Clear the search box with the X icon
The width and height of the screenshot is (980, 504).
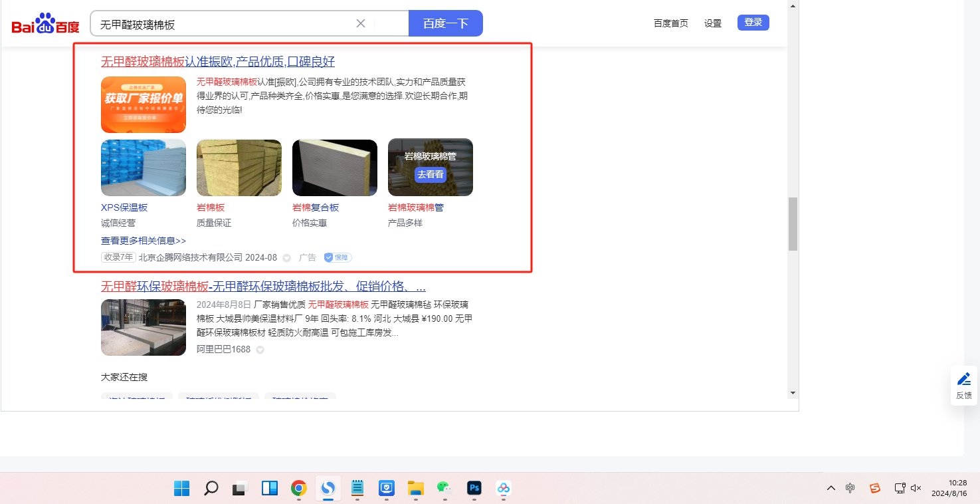tap(361, 23)
